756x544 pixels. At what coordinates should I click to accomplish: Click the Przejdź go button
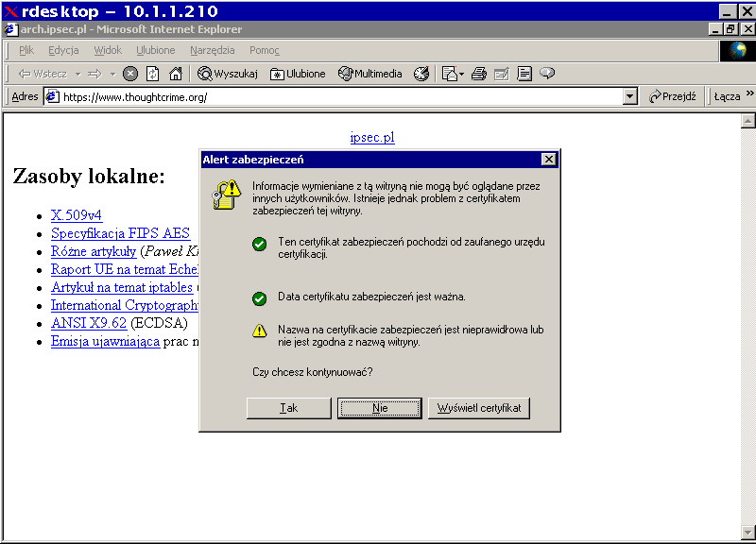tap(672, 96)
